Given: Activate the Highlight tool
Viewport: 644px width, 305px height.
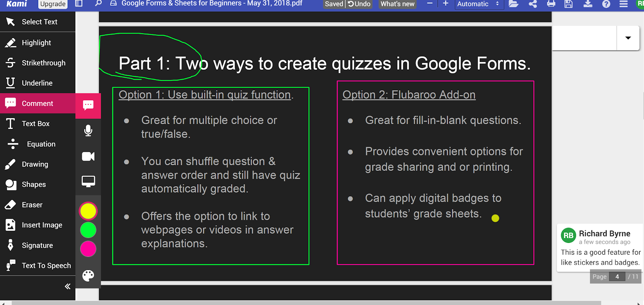Looking at the screenshot, I should tap(37, 42).
